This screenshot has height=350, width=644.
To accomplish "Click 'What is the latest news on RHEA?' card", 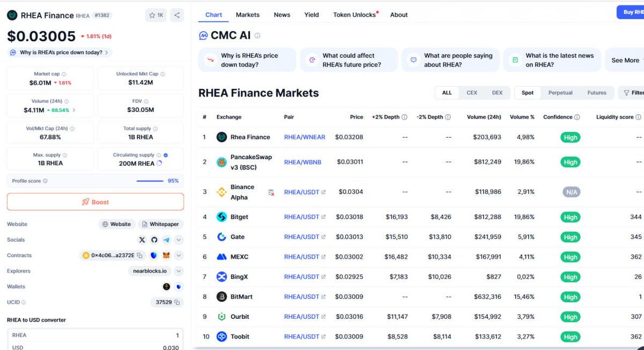I will coord(552,60).
